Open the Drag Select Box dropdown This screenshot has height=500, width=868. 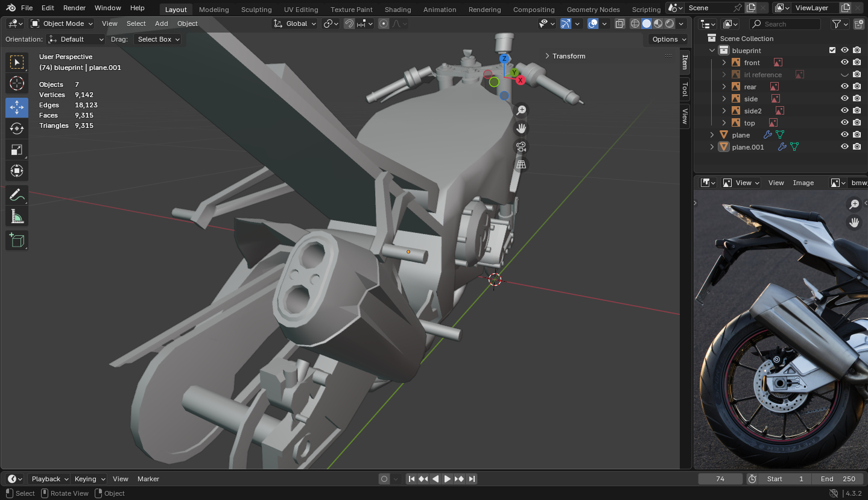pos(157,39)
